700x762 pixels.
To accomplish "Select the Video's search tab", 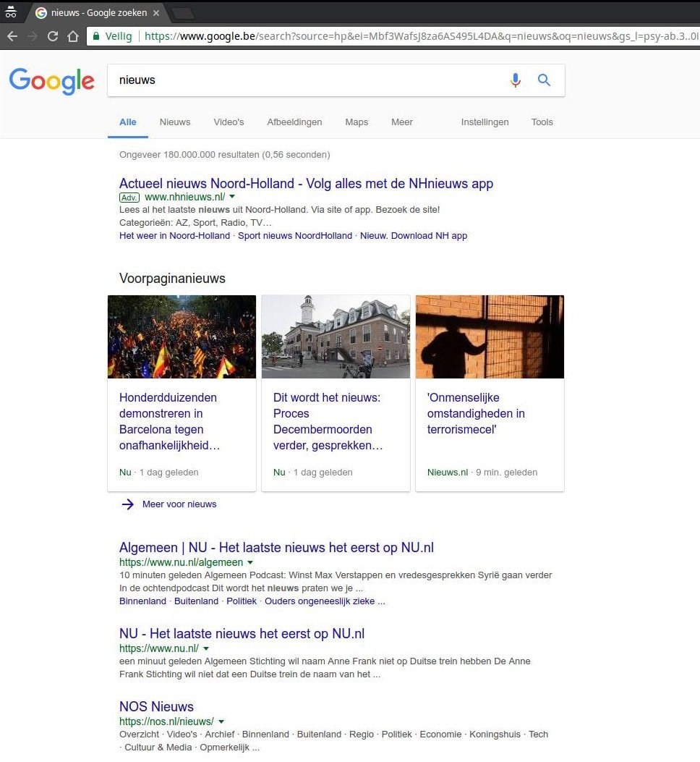I will (229, 122).
